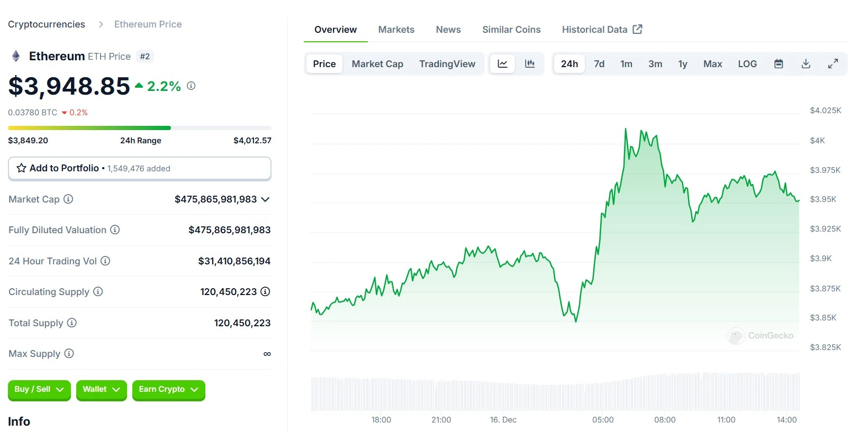This screenshot has width=868, height=432.
Task: Open the price change info icon next to 2.2%
Action: [x=191, y=86]
